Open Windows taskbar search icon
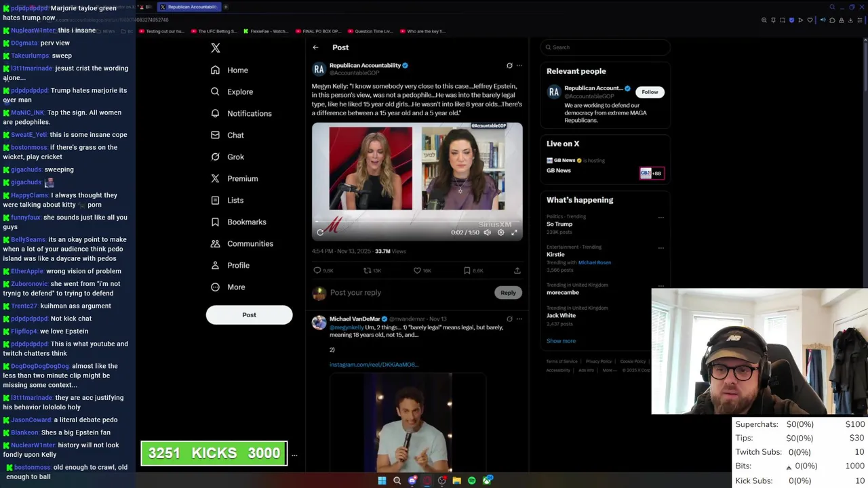The height and width of the screenshot is (488, 868). click(397, 481)
